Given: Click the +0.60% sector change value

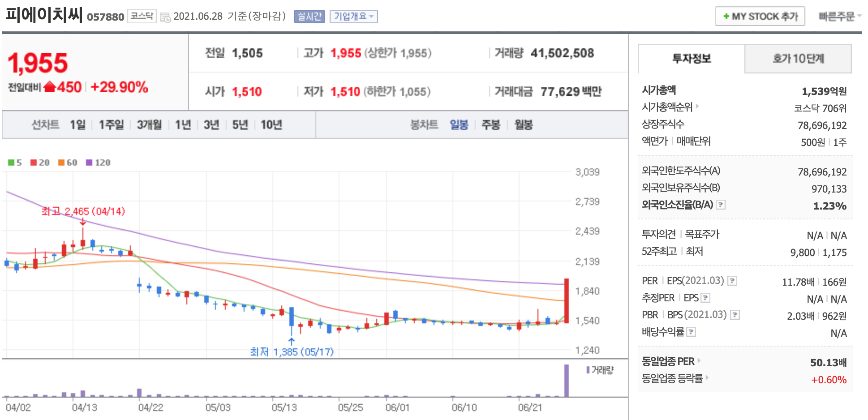Looking at the screenshot, I should coord(829,380).
